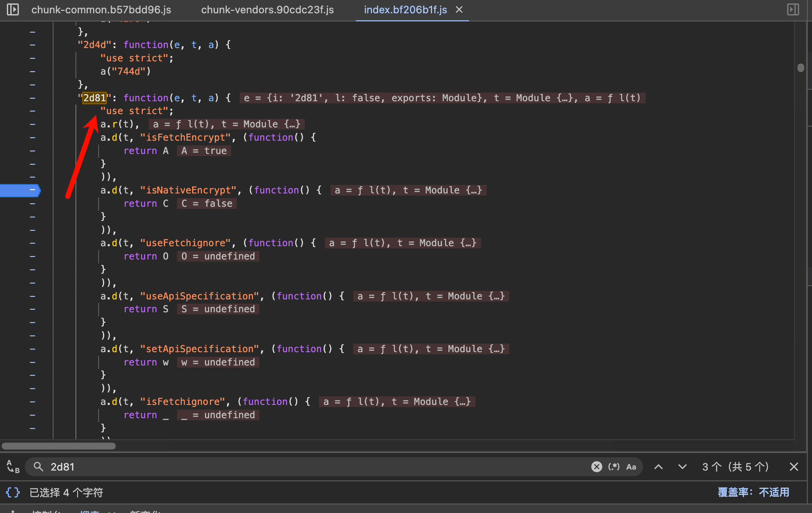
Task: Click the magnifier icon in the search bar
Action: 39,467
